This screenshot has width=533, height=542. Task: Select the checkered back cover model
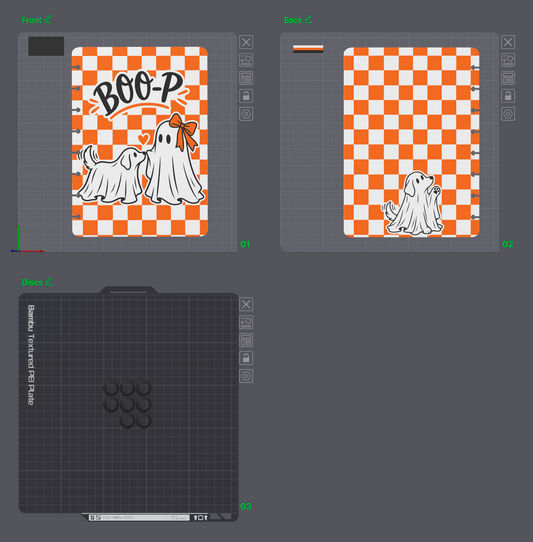411,142
